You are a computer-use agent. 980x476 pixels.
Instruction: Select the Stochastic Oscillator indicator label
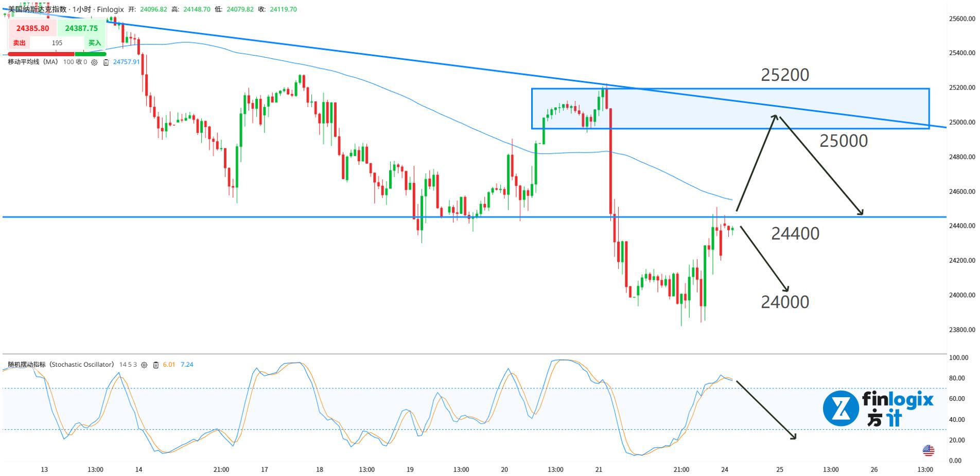pos(61,364)
